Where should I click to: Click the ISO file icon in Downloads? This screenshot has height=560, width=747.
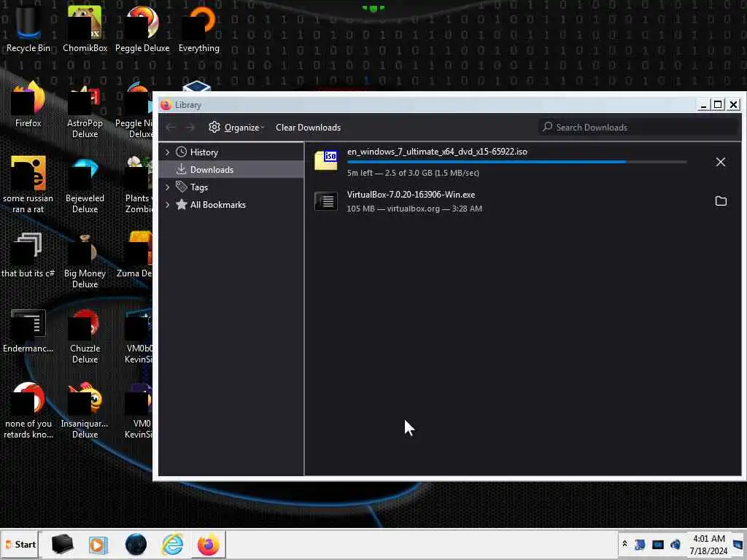[x=326, y=160]
